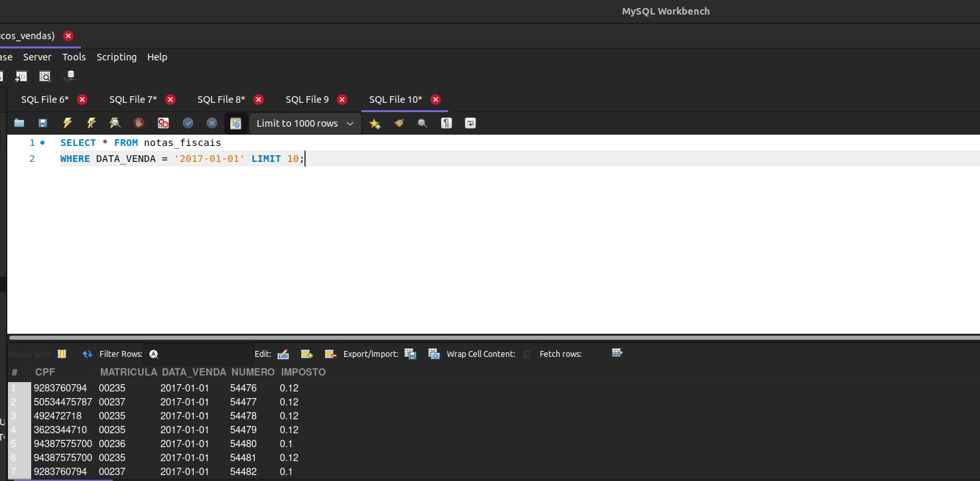Toggle the result grid field types icon
This screenshot has height=481, width=980.
pos(62,354)
